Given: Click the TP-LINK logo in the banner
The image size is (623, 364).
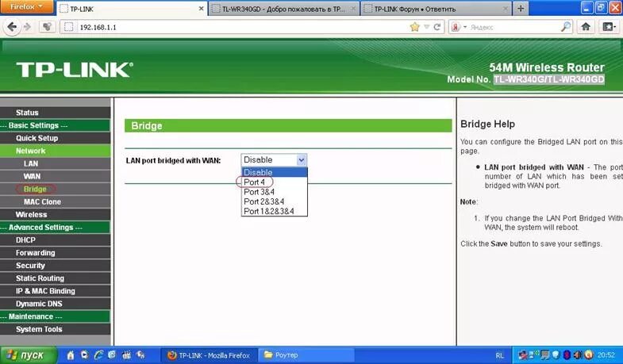Looking at the screenshot, I should [x=75, y=70].
